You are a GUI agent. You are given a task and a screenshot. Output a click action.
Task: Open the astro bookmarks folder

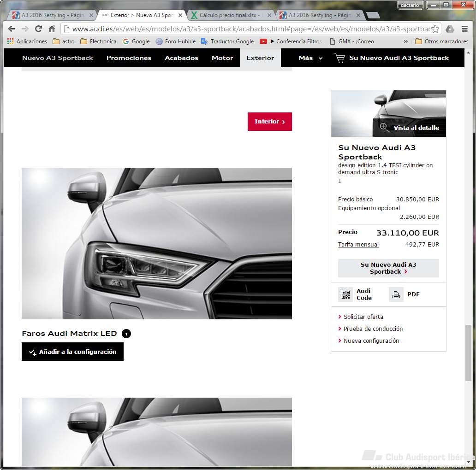(64, 41)
